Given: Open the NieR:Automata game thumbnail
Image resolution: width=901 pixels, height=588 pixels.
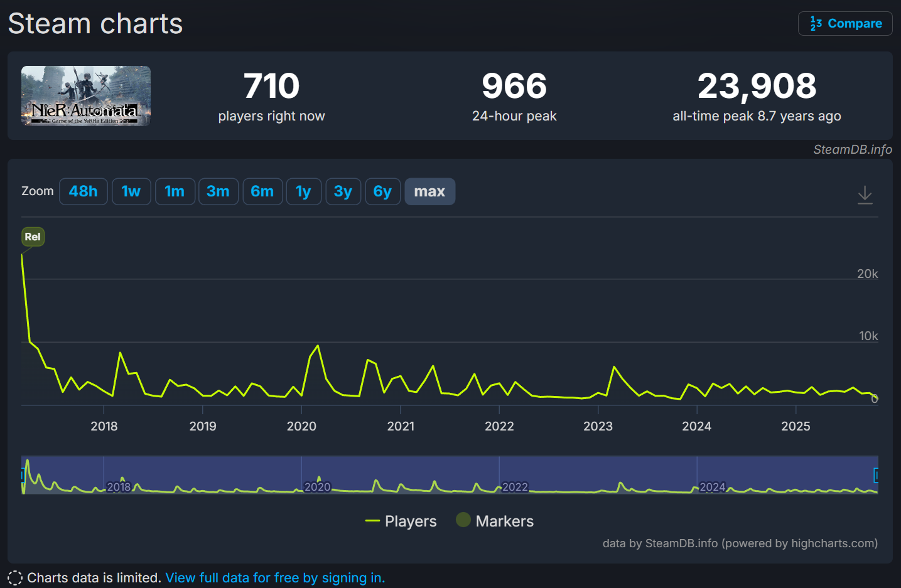Looking at the screenshot, I should point(86,96).
